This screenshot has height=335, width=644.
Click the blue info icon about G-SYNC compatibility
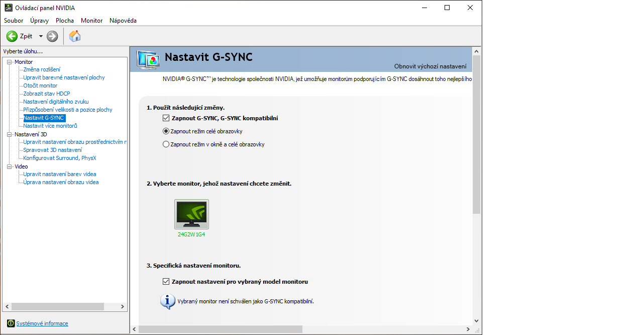[x=167, y=301]
